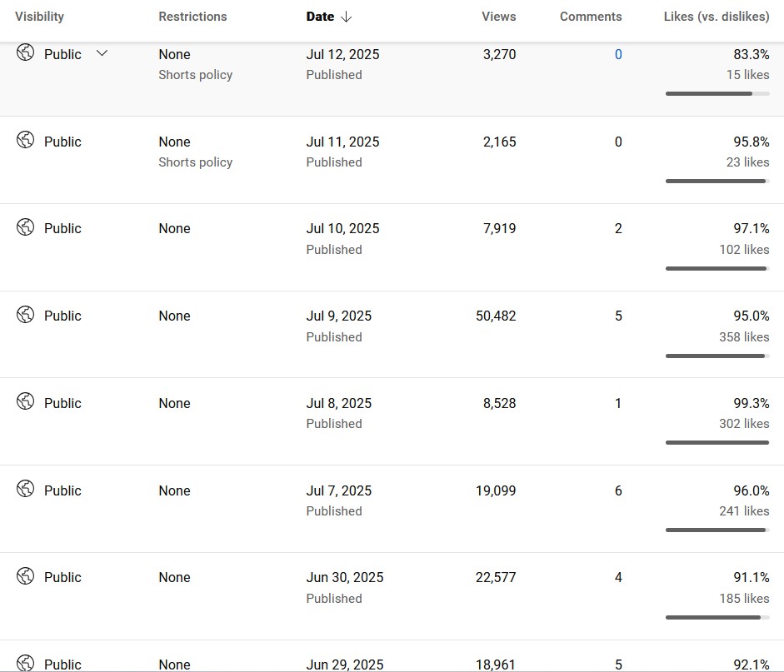Click the Restrictions column header
The image size is (784, 672).
(192, 17)
